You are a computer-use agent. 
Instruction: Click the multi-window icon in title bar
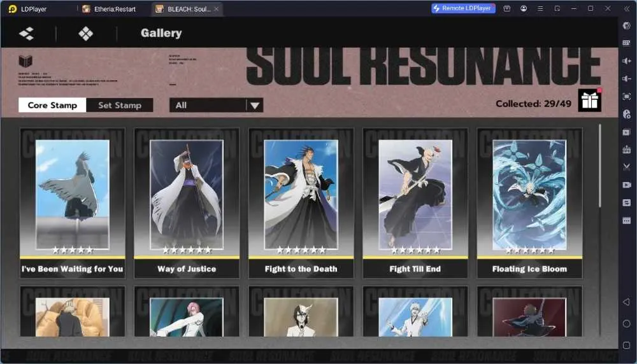click(557, 8)
